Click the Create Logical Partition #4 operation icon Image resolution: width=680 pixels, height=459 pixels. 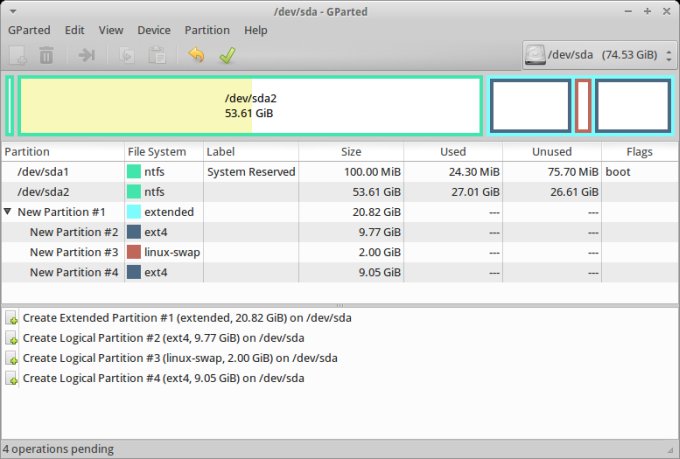11,379
